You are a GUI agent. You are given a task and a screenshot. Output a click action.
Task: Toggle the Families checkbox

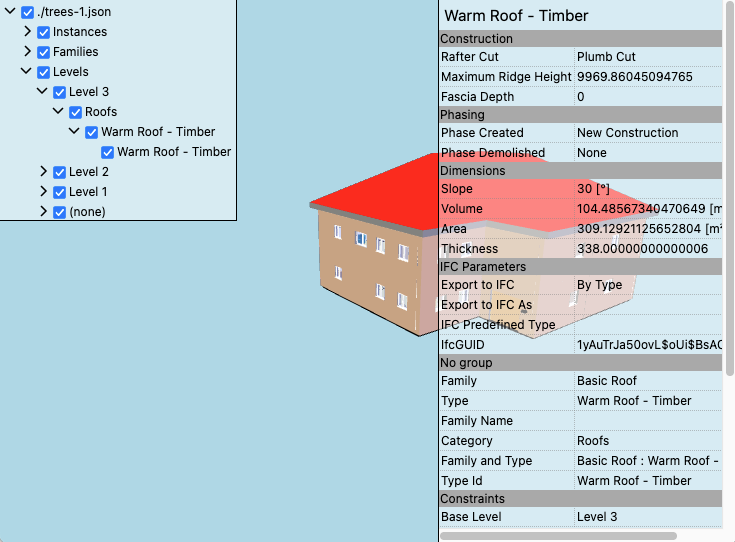pyautogui.click(x=44, y=52)
